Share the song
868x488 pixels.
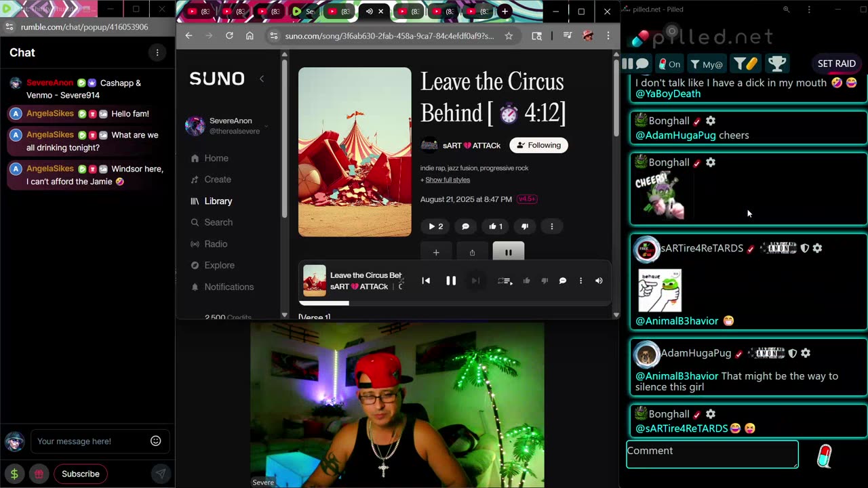tap(472, 252)
